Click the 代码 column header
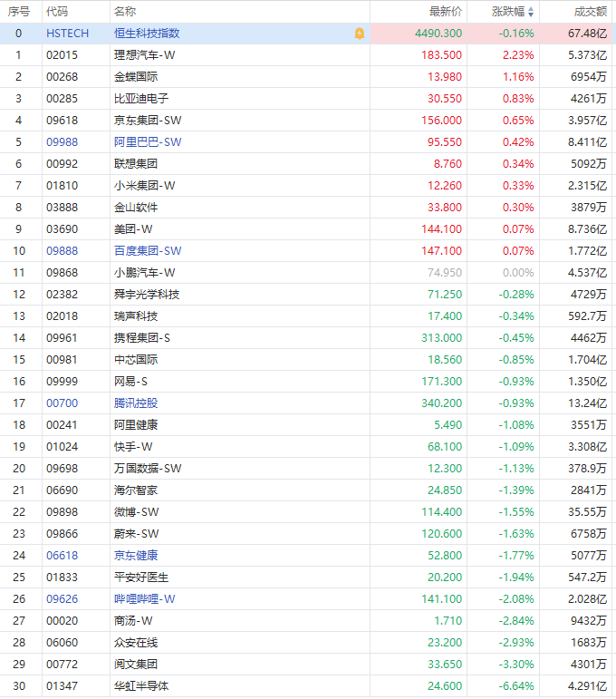Viewport: 616px width, 699px height. pyautogui.click(x=57, y=12)
